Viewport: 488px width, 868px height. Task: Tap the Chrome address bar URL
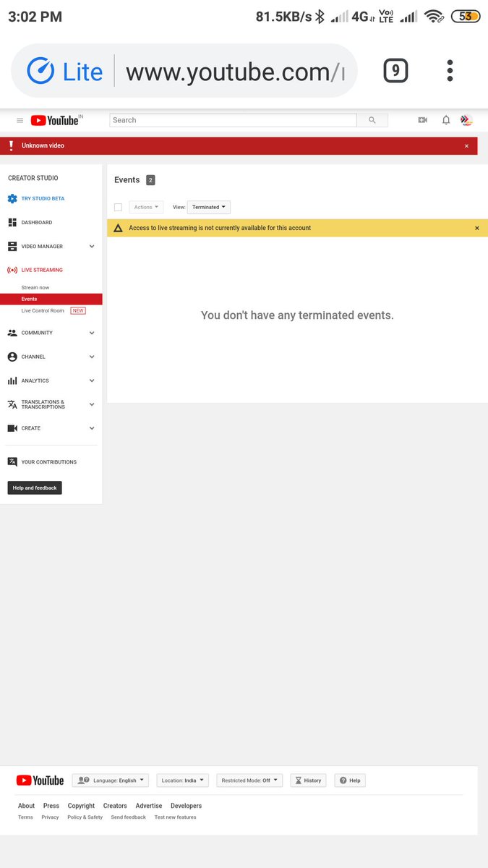click(x=235, y=72)
